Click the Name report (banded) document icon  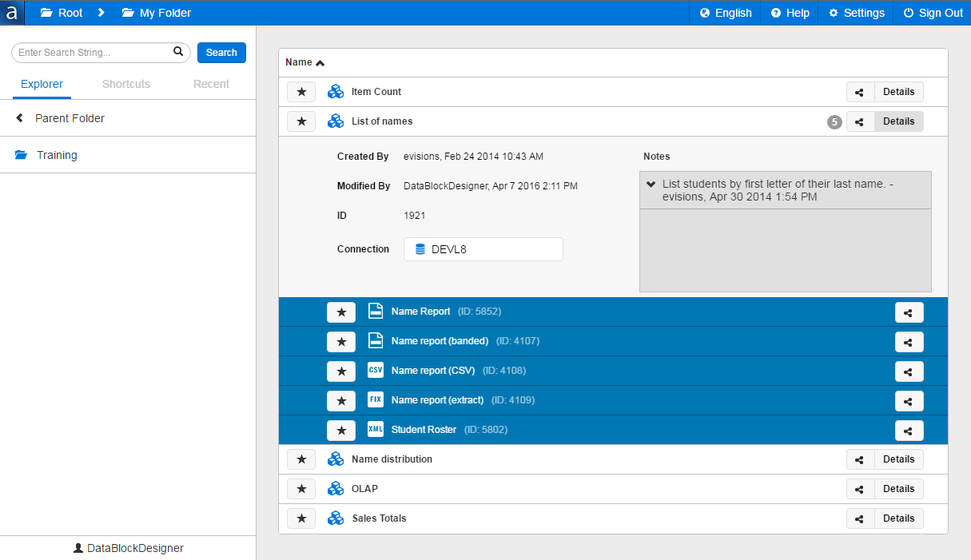(376, 340)
